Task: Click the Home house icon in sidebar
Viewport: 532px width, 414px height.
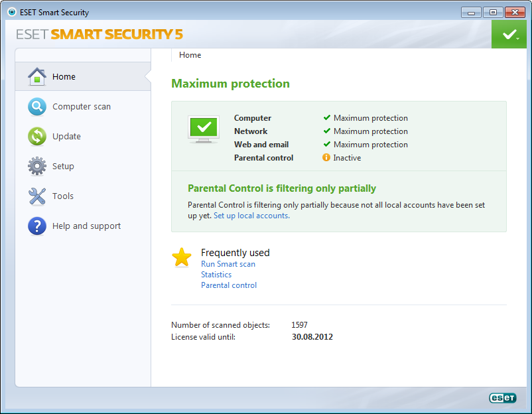Action: pyautogui.click(x=37, y=76)
